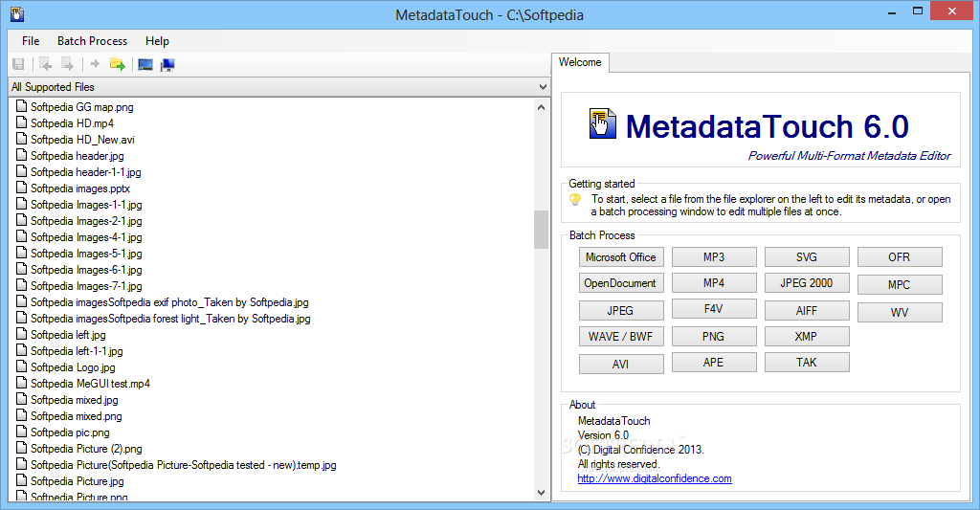Viewport: 980px width, 510px height.
Task: Click the file icon beside Softpedia GG map.png
Action: (21, 106)
